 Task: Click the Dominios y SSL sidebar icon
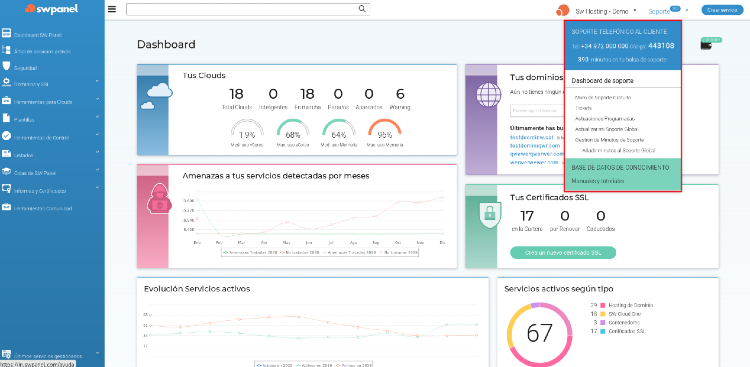click(6, 83)
